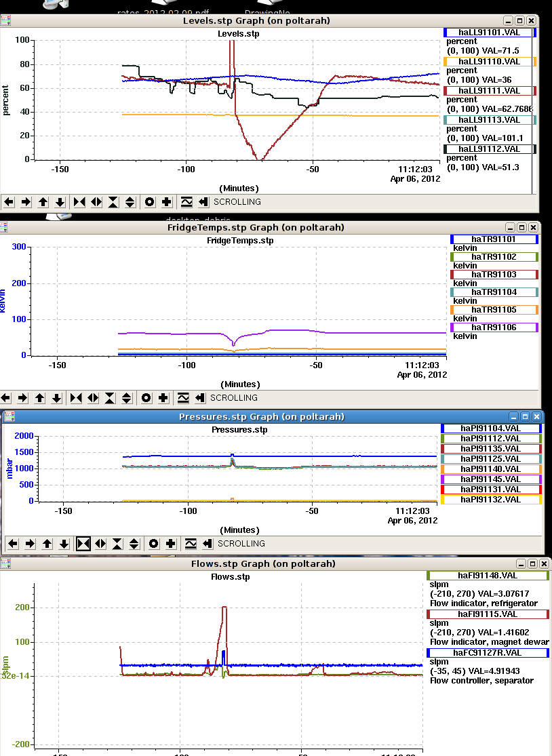The image size is (552, 756).
Task: Click the vertical diamond zoom icon in Levels toolbar
Action: (130, 202)
